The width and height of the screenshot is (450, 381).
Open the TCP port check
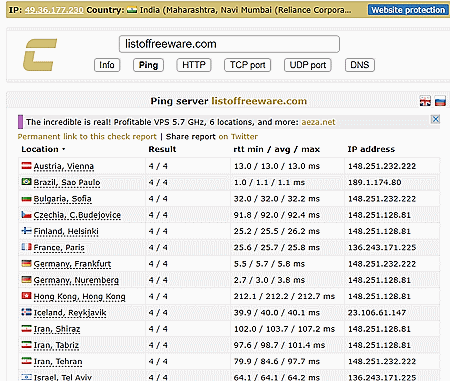coord(247,65)
